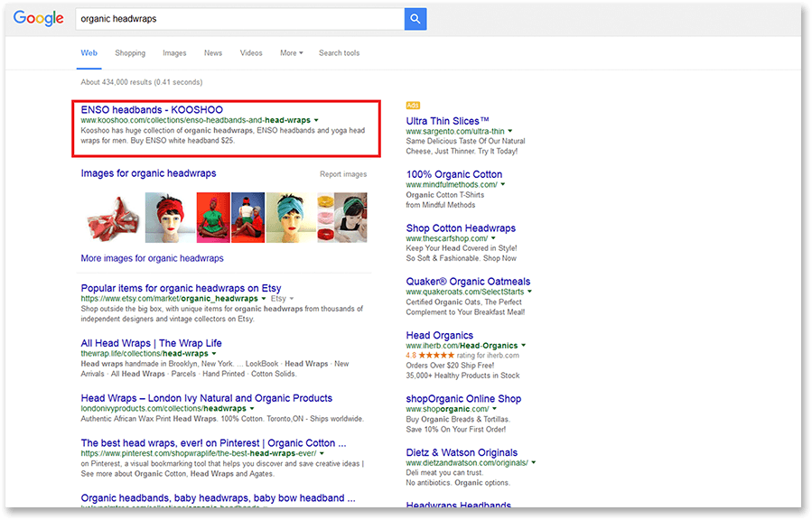Image resolution: width=812 pixels, height=520 pixels.
Task: Expand the arrow beside the Etsy result URL
Action: 264,299
